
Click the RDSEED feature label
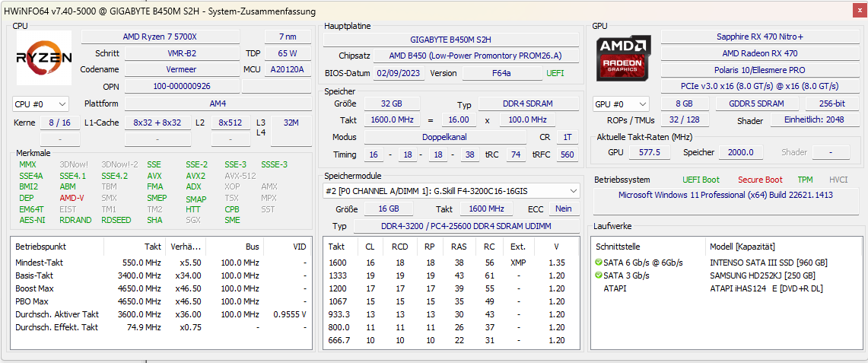(116, 220)
